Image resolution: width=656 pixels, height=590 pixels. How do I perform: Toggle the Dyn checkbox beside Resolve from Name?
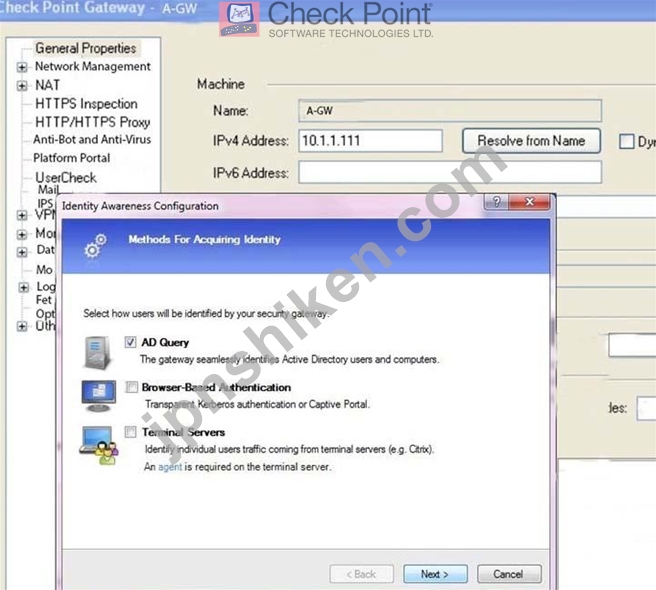(626, 141)
